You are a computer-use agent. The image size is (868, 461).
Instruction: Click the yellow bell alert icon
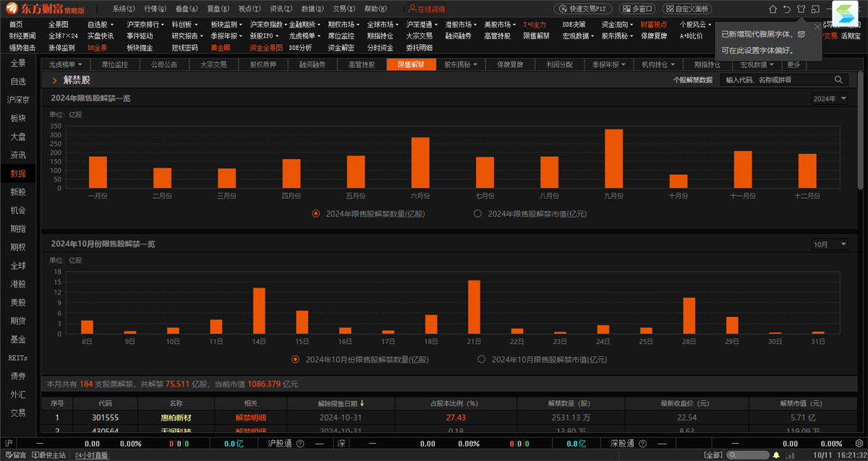pyautogui.click(x=776, y=455)
